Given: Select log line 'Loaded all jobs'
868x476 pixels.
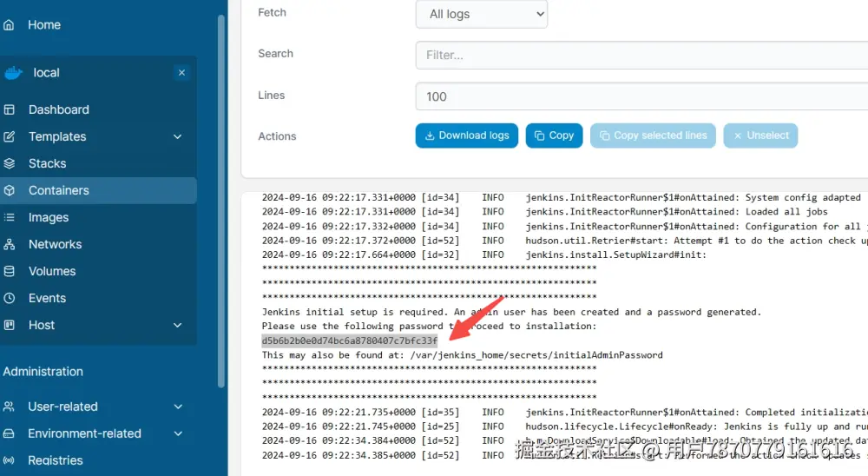Looking at the screenshot, I should coord(545,212).
